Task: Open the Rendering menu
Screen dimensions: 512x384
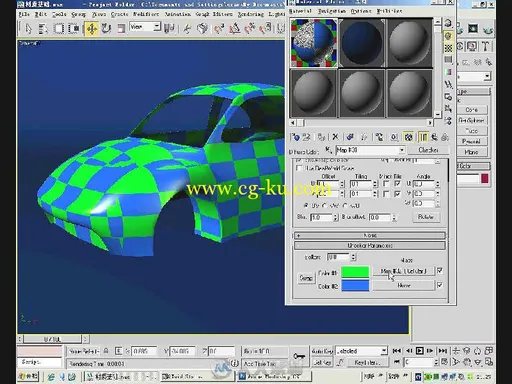Action: tap(251, 14)
